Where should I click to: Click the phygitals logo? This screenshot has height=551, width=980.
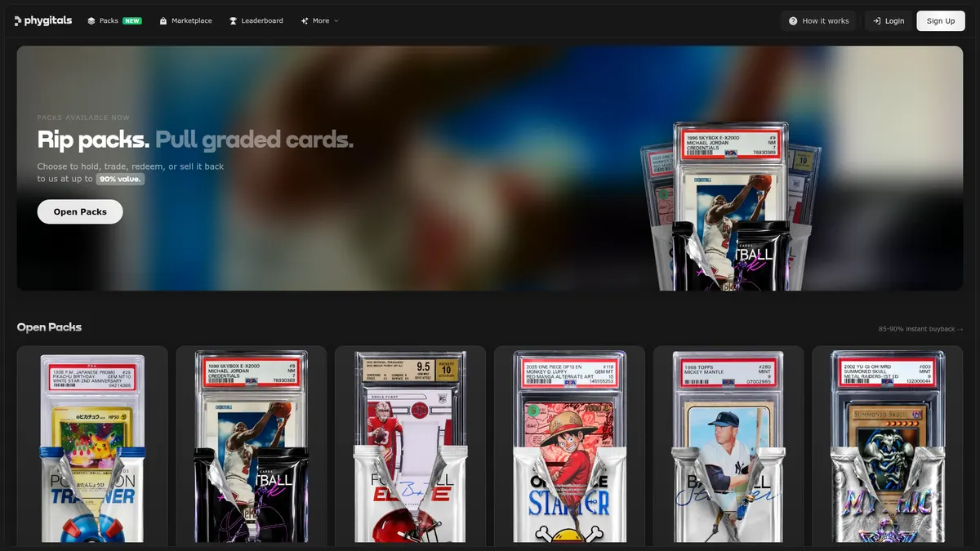(x=42, y=20)
